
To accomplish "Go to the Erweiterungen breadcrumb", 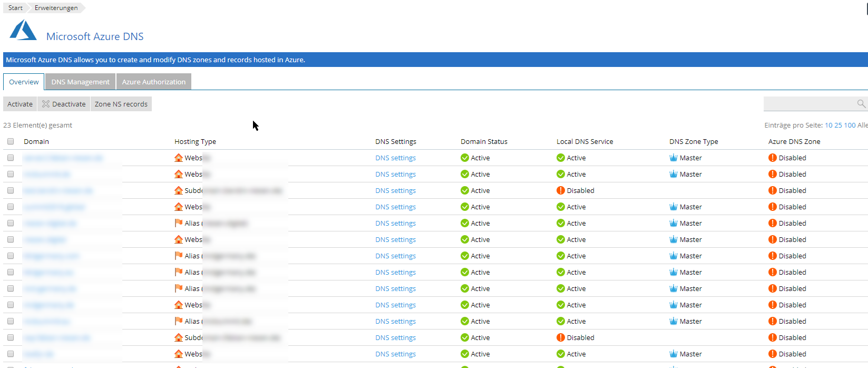I will click(x=56, y=8).
